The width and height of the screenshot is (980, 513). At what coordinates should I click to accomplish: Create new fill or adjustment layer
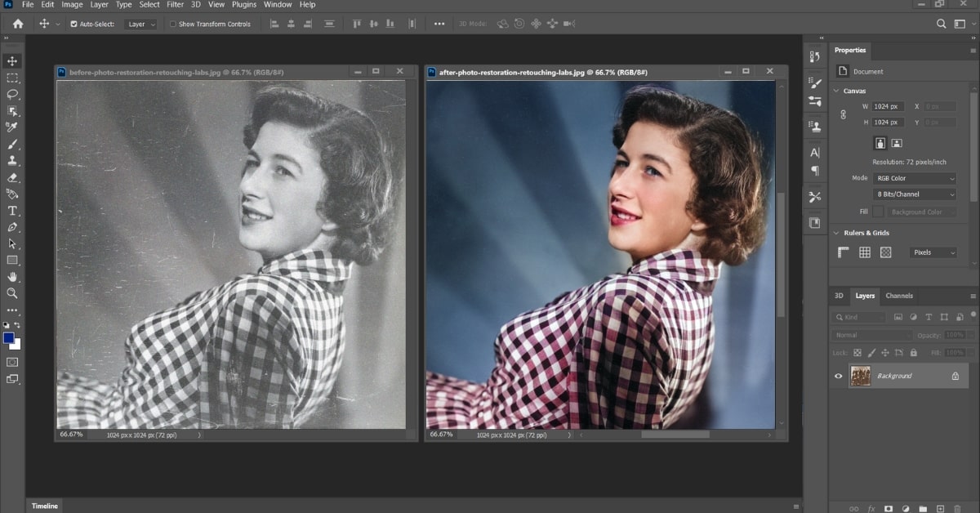coord(906,508)
